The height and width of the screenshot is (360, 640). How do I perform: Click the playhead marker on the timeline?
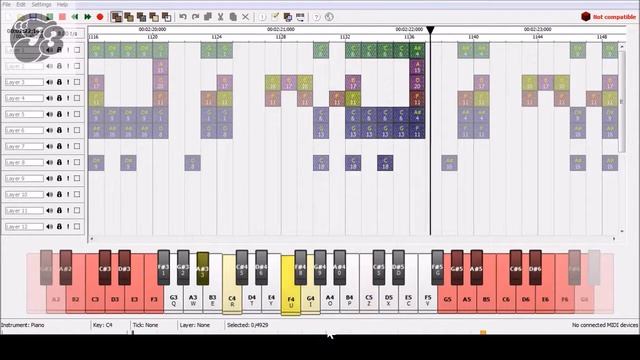(x=430, y=30)
